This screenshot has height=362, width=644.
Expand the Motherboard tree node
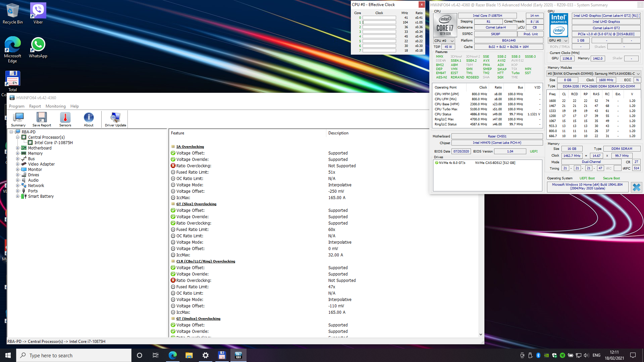tap(17, 148)
